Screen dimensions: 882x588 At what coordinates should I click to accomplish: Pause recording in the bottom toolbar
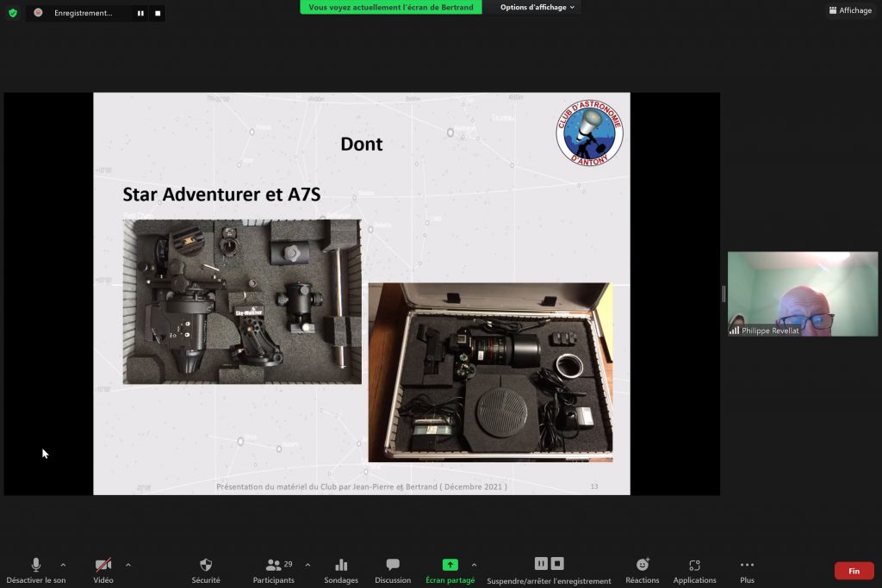pyautogui.click(x=541, y=563)
